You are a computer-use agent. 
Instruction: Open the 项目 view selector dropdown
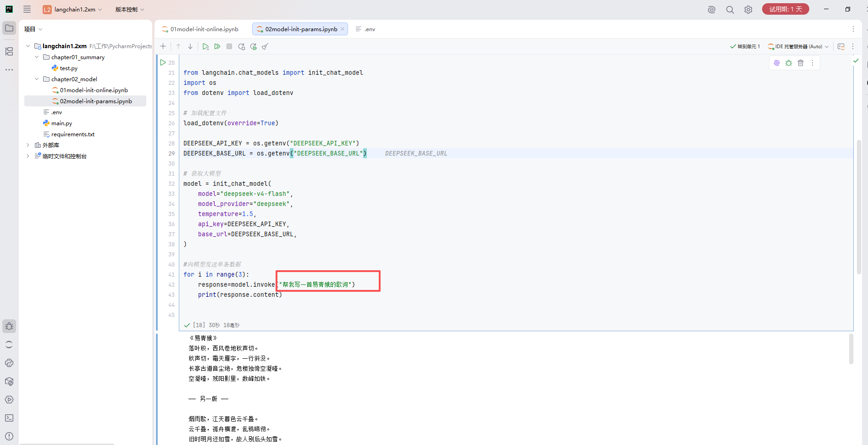point(33,29)
